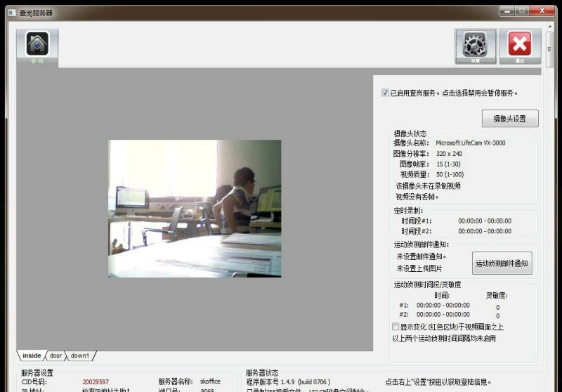This screenshot has height=392, width=562.
Task: Click 该摄像头未在录制视频 status text
Action: (428, 185)
